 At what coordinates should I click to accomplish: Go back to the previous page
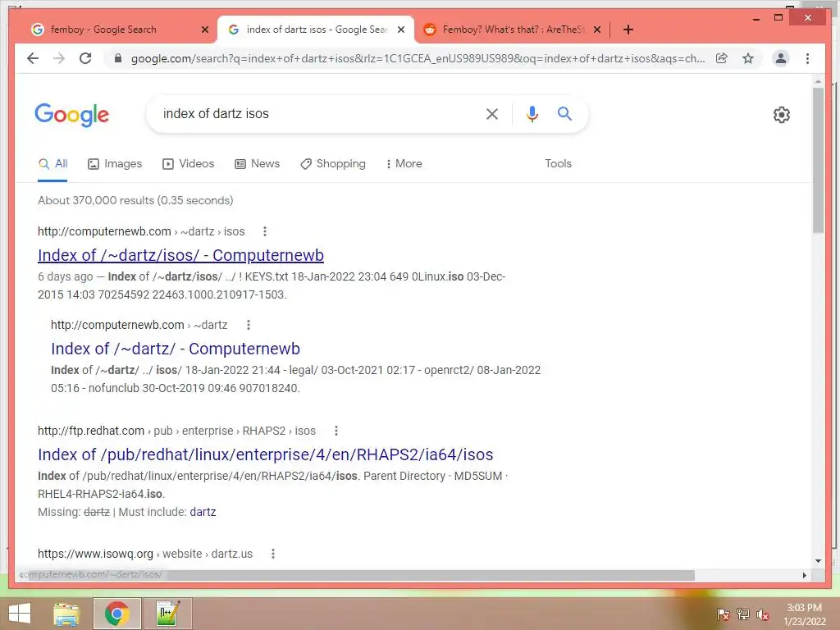point(33,58)
